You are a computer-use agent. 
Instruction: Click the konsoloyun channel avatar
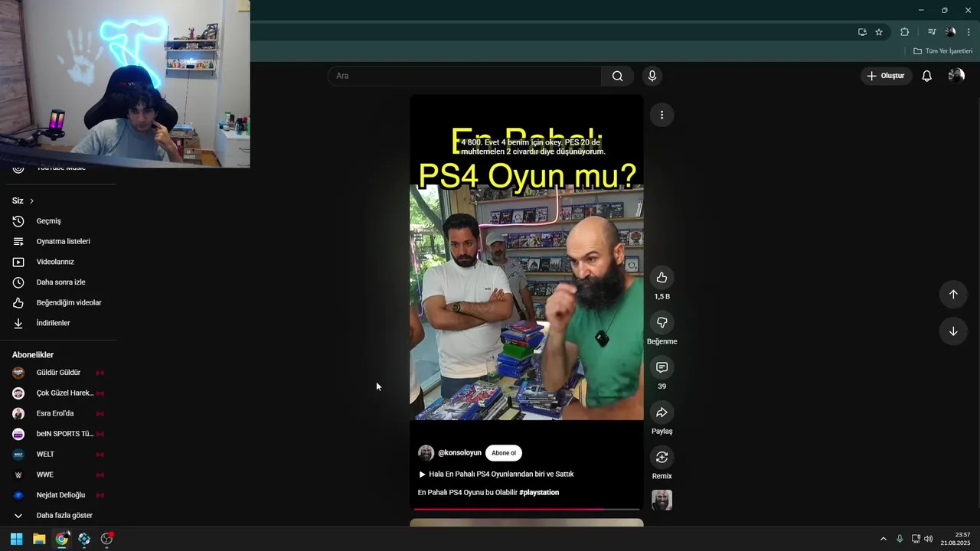pos(426,453)
